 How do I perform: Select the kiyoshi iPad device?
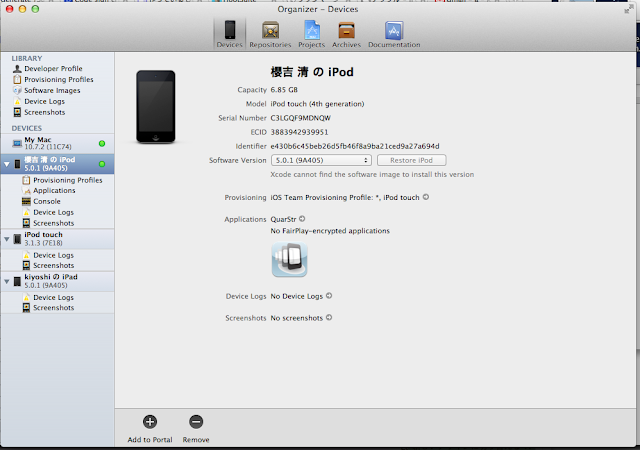[57, 281]
